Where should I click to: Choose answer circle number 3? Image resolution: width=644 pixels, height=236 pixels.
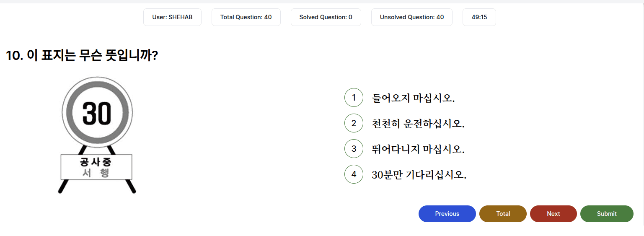[x=354, y=149]
